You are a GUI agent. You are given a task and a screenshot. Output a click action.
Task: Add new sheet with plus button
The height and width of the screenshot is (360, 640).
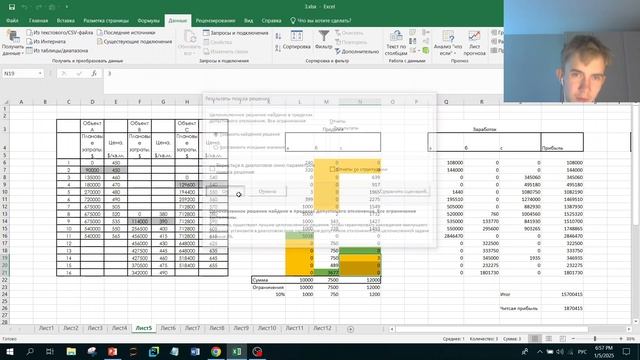pos(350,329)
